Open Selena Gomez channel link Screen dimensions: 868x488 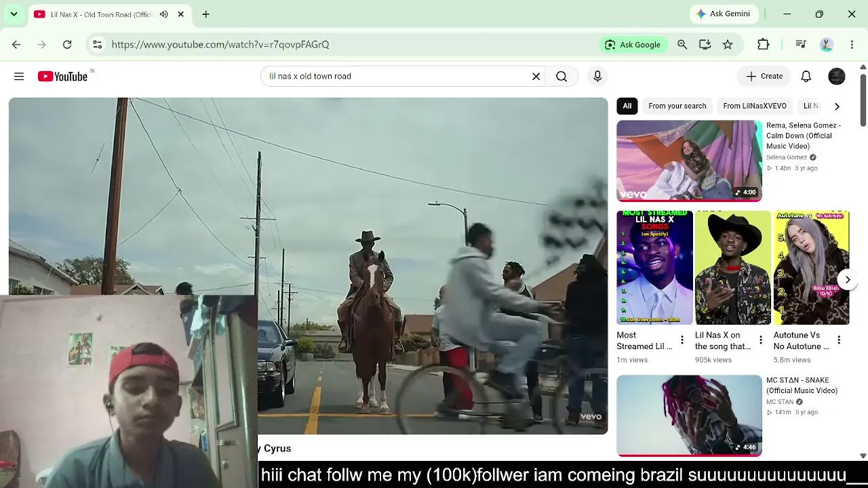pyautogui.click(x=787, y=158)
